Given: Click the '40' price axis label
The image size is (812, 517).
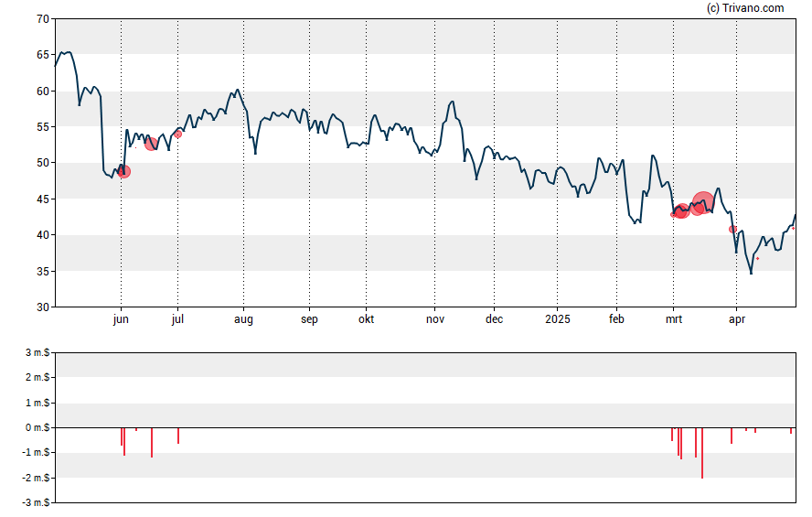Looking at the screenshot, I should coord(43,235).
